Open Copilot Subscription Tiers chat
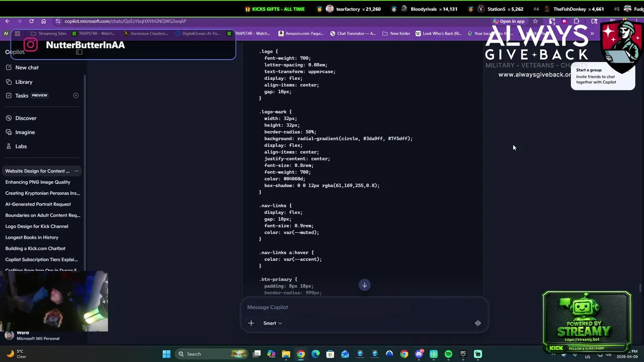This screenshot has height=362, width=644. 41,259
